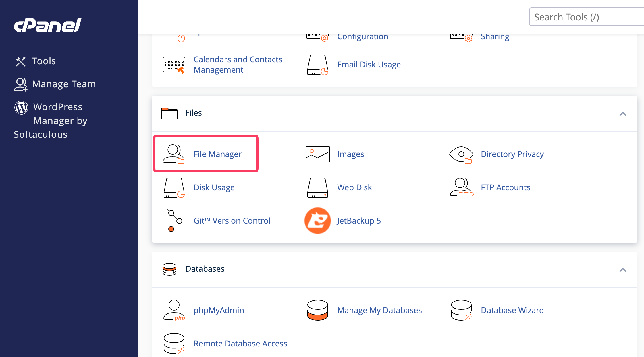Click the orange JetBackup 5 icon
This screenshot has width=644, height=357.
318,221
